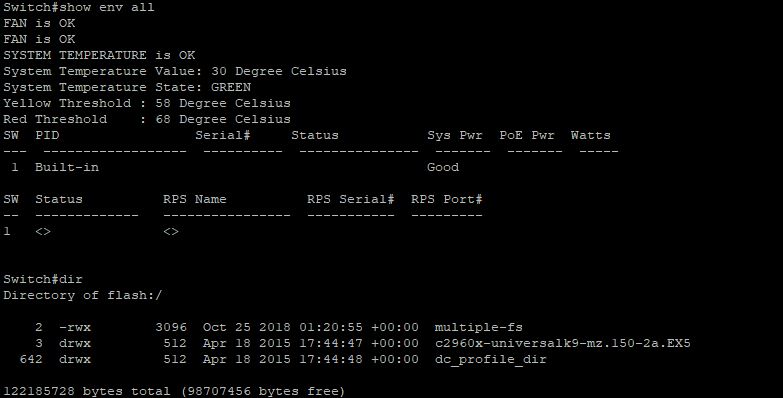This screenshot has height=398, width=783.
Task: Click the 'Switch#dir' prompt line
Action: click(43, 279)
